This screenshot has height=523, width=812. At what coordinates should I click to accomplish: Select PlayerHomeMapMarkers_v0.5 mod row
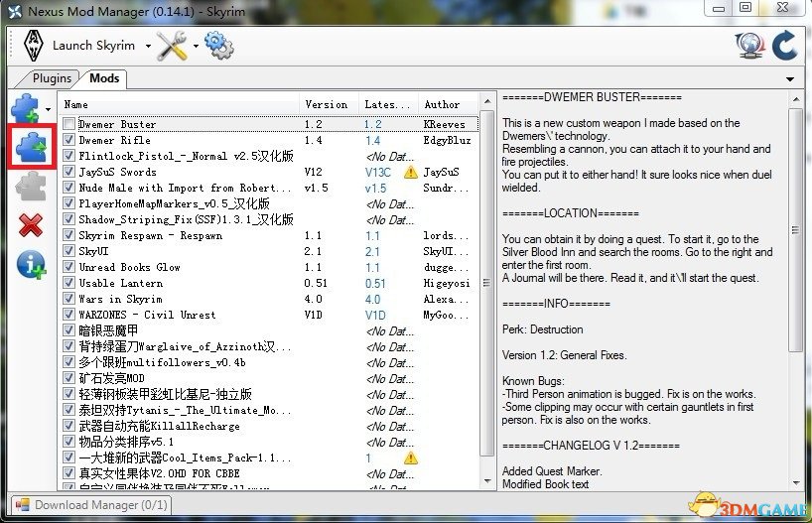[269, 203]
